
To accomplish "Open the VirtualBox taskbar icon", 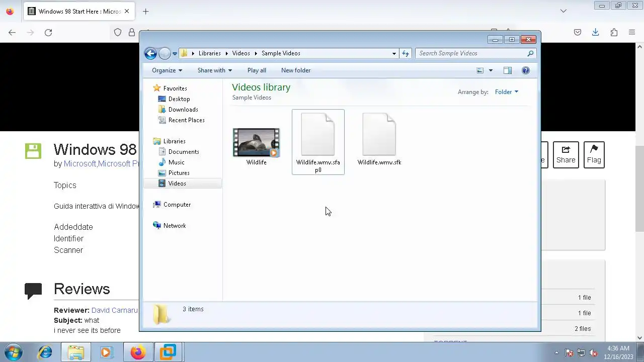I will (168, 352).
